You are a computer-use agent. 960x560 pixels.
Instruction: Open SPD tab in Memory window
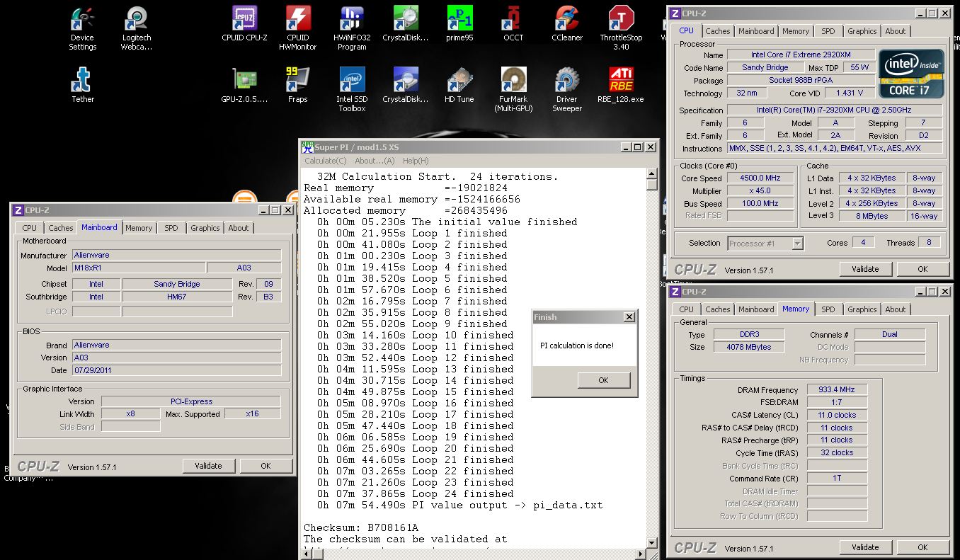828,309
